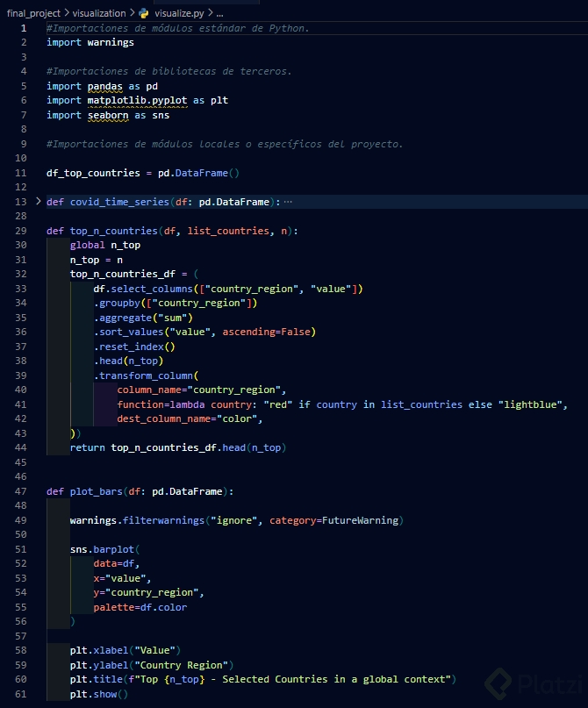Click the Python file icon in breadcrumb

point(144,13)
